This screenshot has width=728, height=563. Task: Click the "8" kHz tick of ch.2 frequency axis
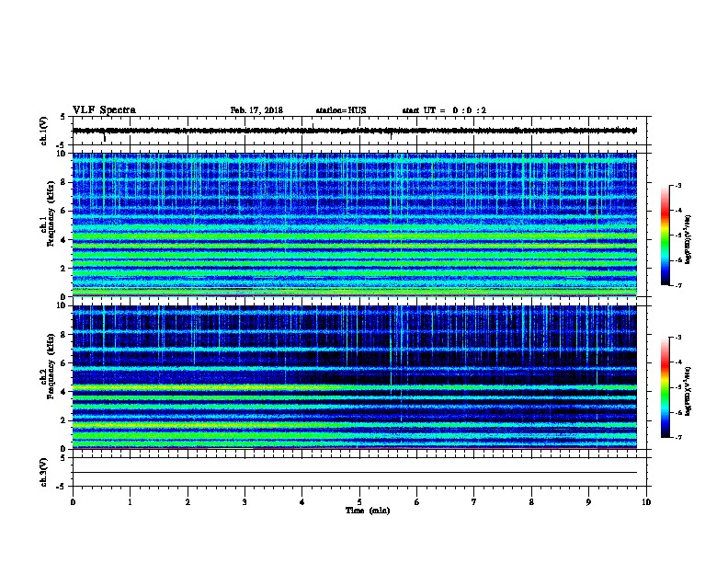point(63,335)
